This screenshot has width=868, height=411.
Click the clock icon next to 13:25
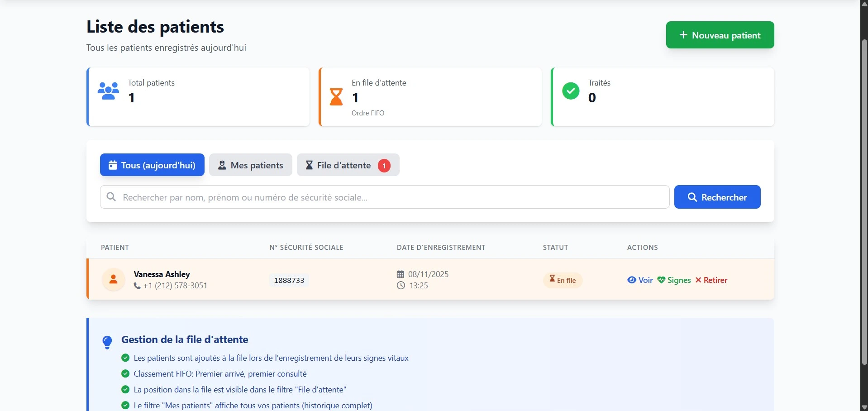(401, 286)
